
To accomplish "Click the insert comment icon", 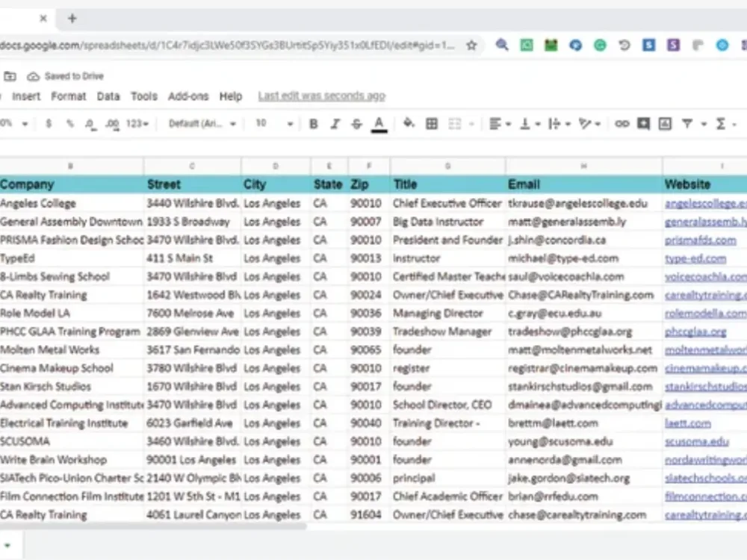I will pos(644,124).
